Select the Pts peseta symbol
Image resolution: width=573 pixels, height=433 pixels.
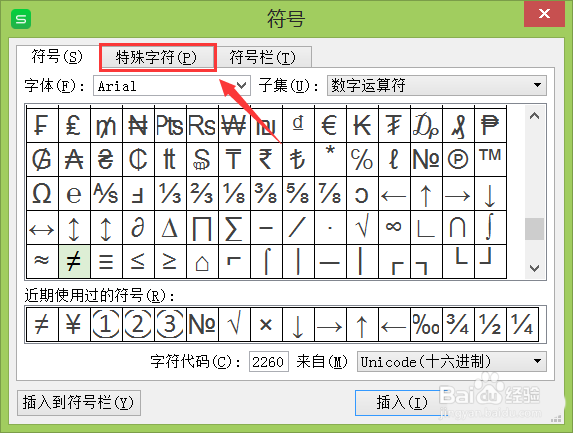(x=170, y=125)
